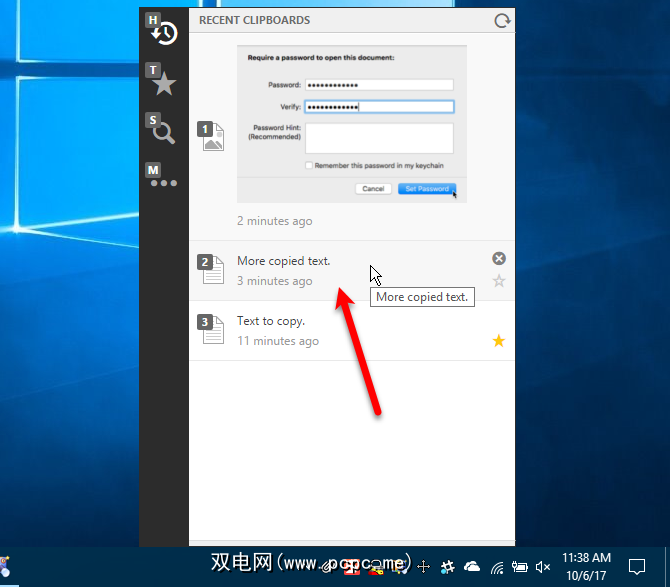Click the Wi-Fi network tray icon
Screen dimensions: 670x587
(x=497, y=567)
